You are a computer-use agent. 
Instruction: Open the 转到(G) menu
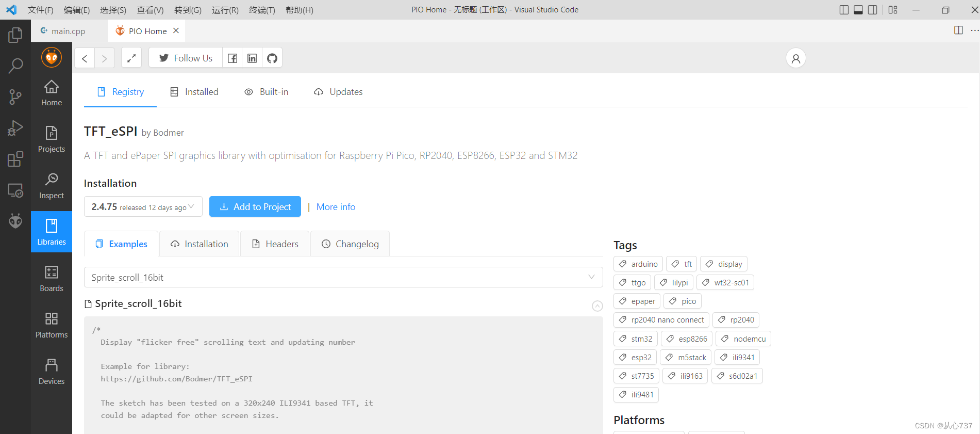point(188,10)
